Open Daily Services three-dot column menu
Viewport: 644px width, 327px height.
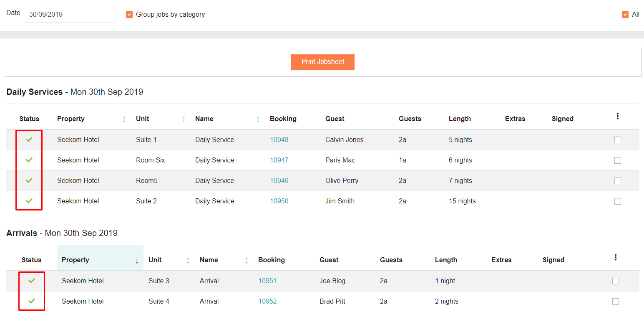pyautogui.click(x=617, y=117)
